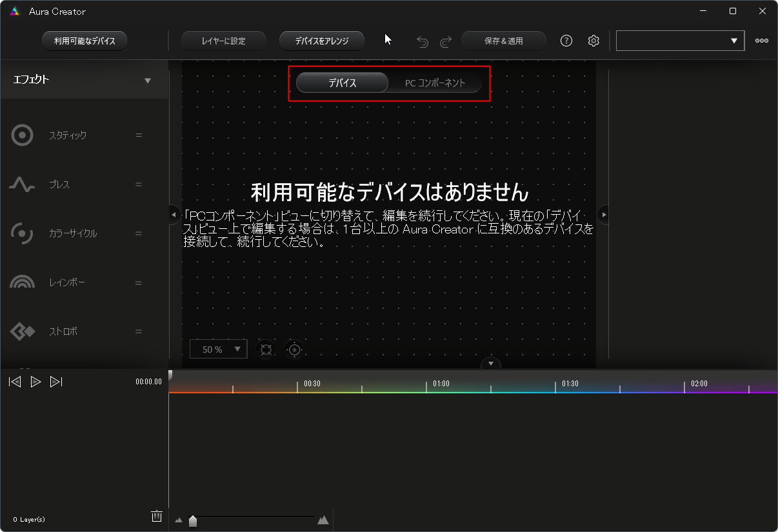Jump to the timeline start
This screenshot has height=532, width=778.
click(15, 382)
